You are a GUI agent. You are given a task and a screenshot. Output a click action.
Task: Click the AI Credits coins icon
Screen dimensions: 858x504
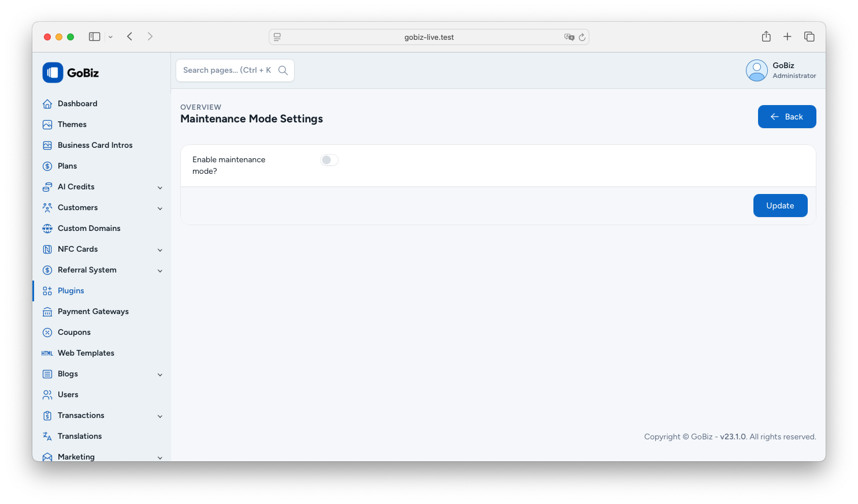pyautogui.click(x=47, y=187)
